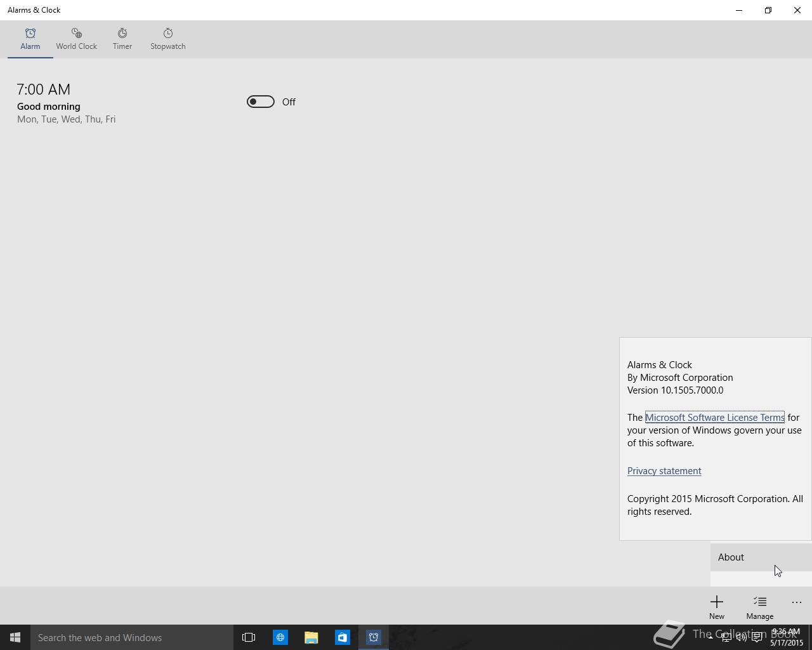
Task: Restore down the Alarms & Clock window
Action: (x=768, y=10)
